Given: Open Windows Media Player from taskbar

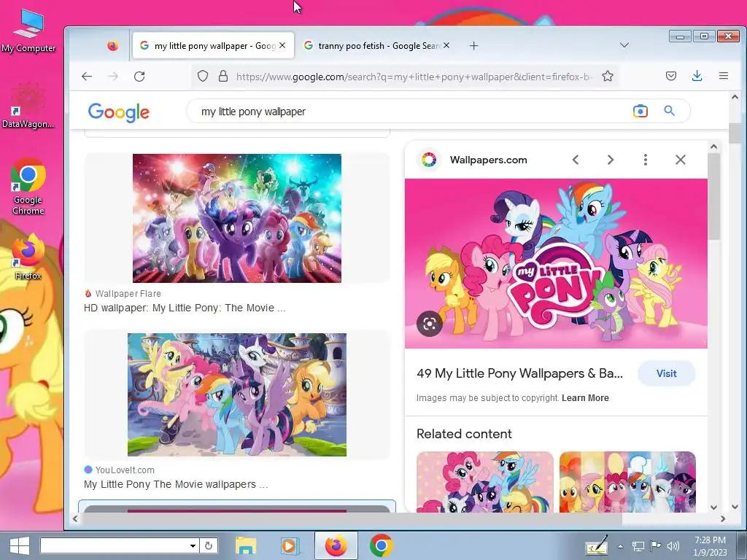Looking at the screenshot, I should 290,545.
